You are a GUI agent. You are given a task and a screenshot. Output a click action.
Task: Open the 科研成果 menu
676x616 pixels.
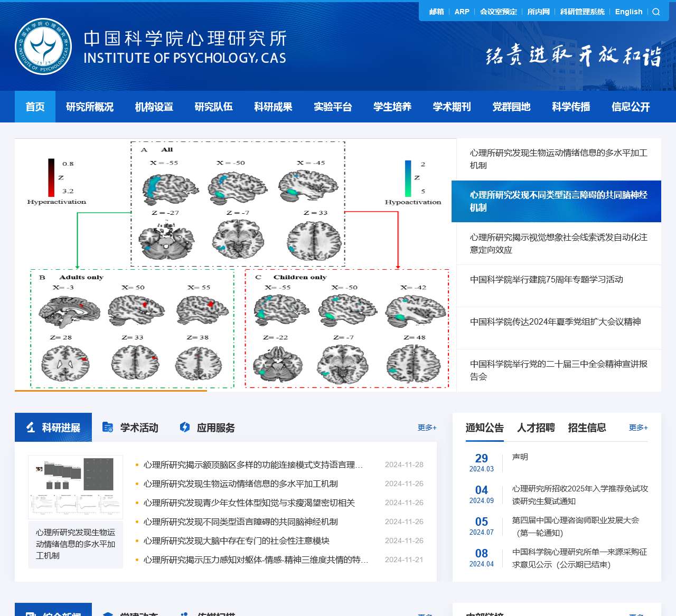click(274, 107)
